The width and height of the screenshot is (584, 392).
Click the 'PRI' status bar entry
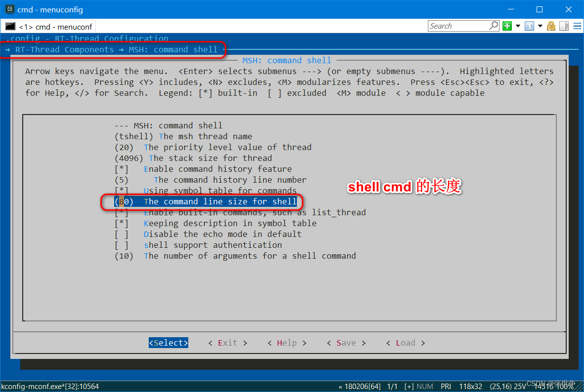pos(446,387)
